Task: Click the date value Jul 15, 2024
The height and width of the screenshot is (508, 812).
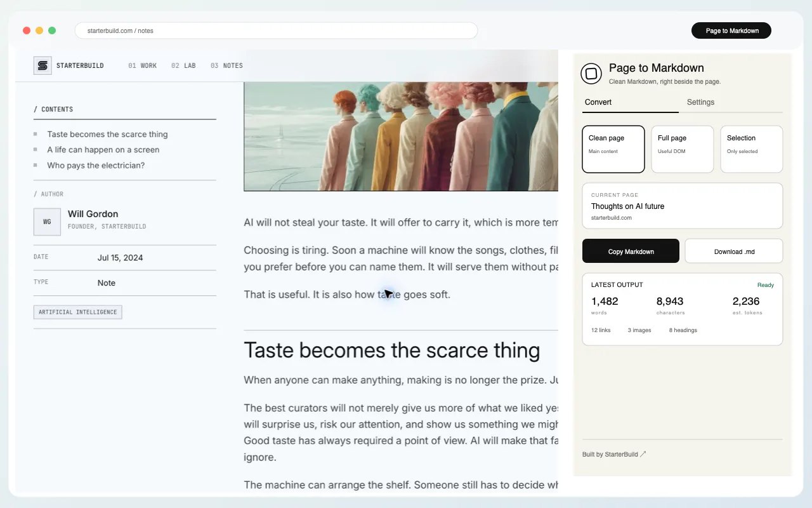Action: click(120, 258)
